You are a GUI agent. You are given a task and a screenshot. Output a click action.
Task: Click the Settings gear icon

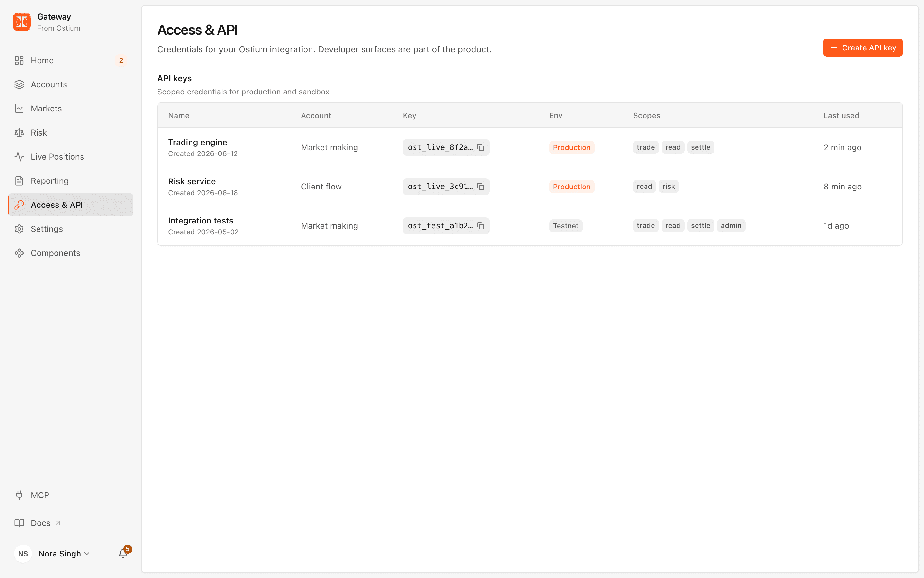tap(19, 229)
